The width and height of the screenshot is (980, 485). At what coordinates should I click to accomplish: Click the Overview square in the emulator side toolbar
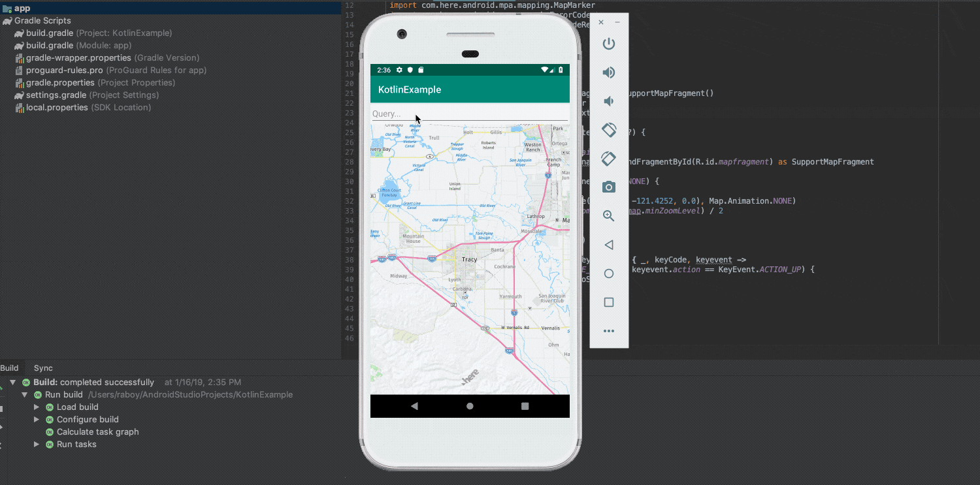coord(609,302)
